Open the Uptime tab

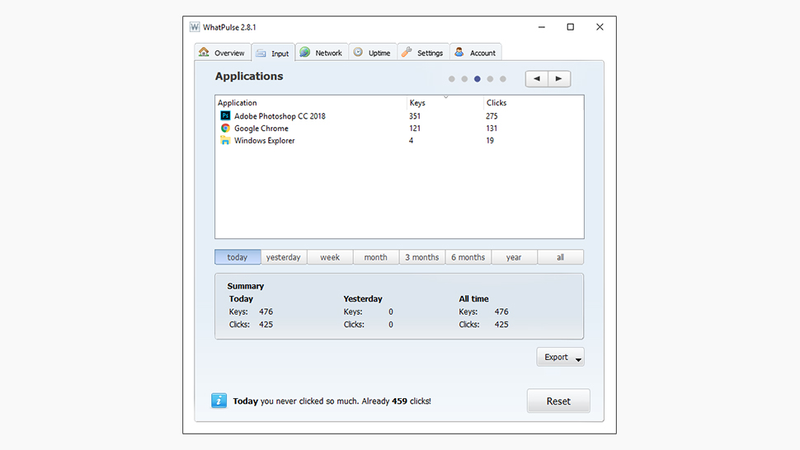(372, 53)
